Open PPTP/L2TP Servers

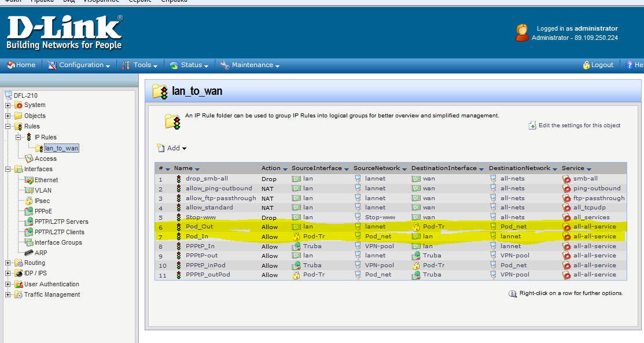[x=61, y=222]
